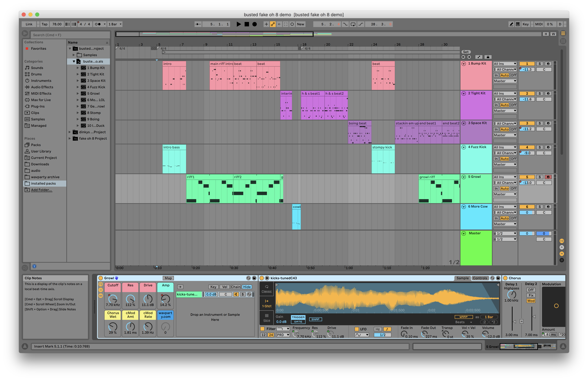Click the Map button on Growl rack
The height and width of the screenshot is (380, 588).
tap(168, 278)
